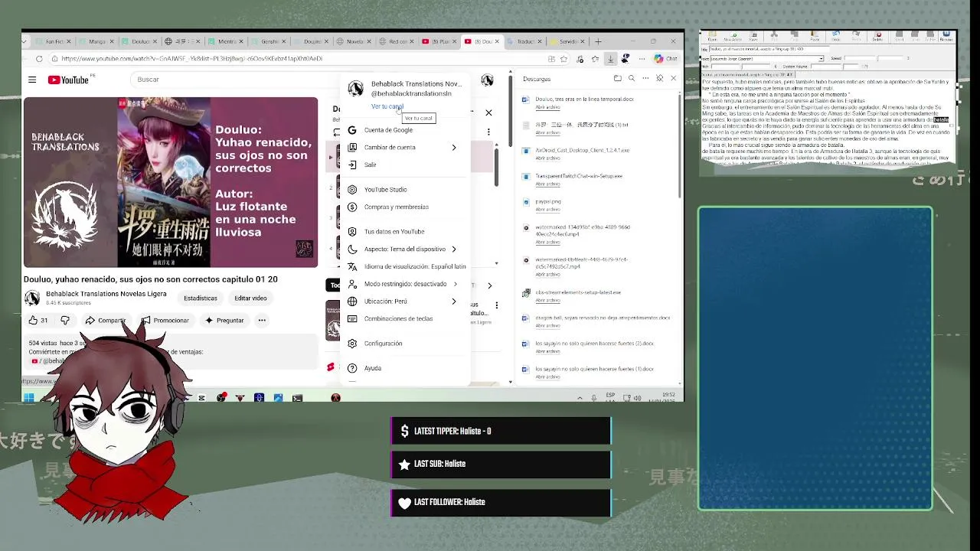Click the globe location icon
The width and height of the screenshot is (980, 551).
pyautogui.click(x=352, y=302)
